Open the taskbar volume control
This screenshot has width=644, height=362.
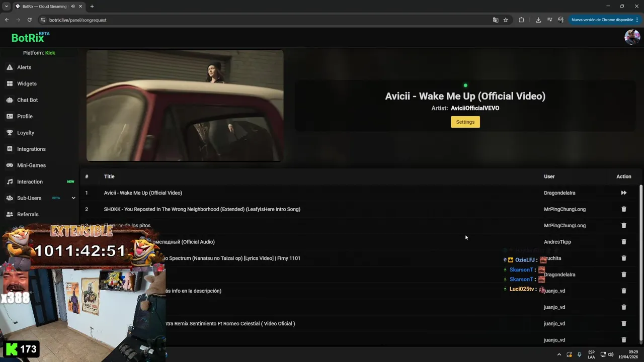(x=611, y=354)
